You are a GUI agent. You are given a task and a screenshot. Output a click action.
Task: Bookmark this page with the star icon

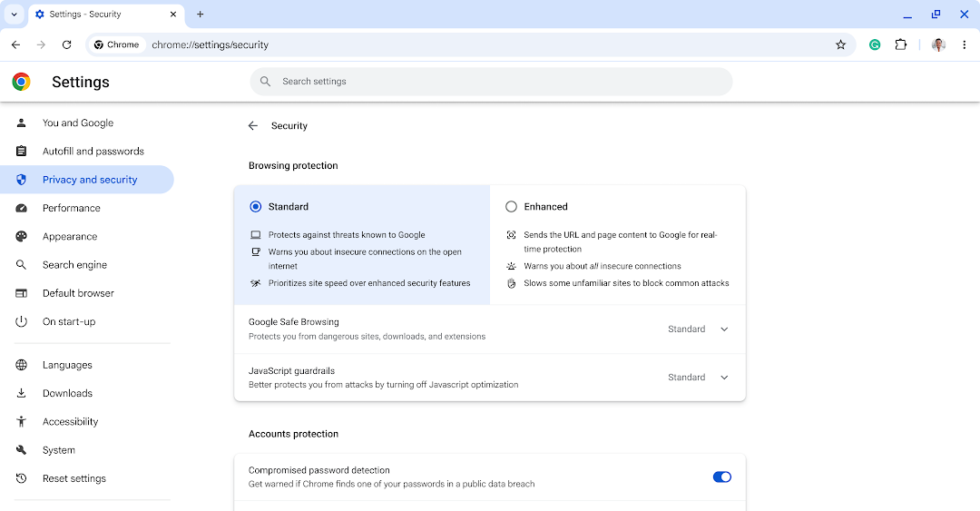tap(840, 44)
